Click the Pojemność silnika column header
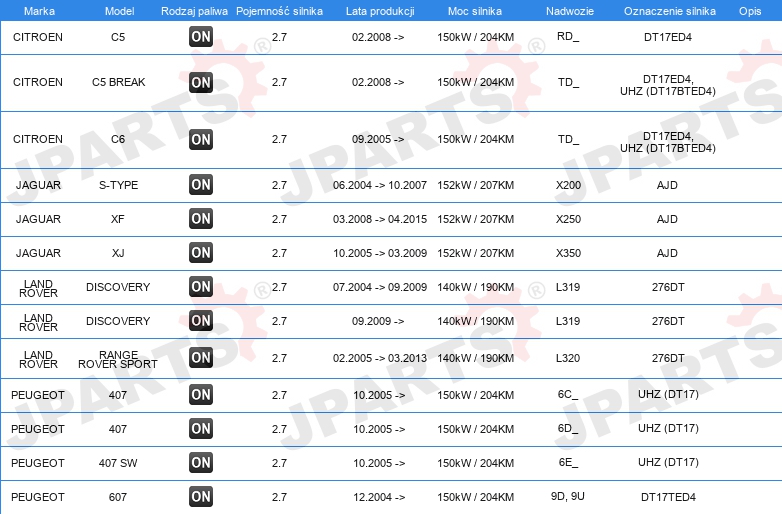 279,11
